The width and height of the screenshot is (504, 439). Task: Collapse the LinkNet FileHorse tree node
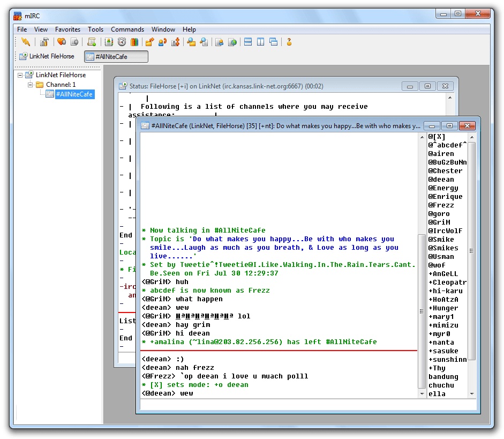point(20,75)
